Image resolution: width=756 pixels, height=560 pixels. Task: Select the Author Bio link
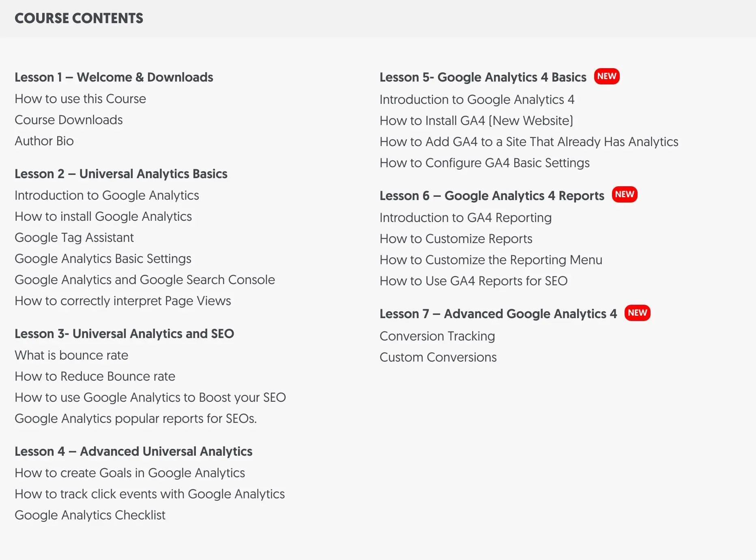[44, 141]
